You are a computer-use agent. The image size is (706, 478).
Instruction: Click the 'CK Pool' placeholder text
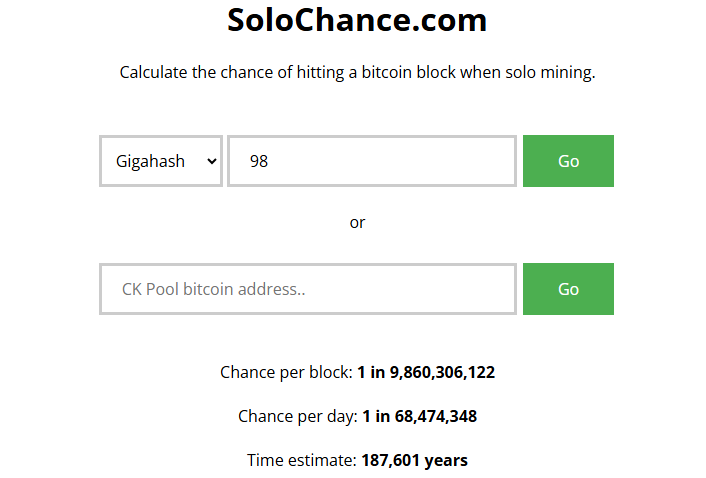pos(150,289)
